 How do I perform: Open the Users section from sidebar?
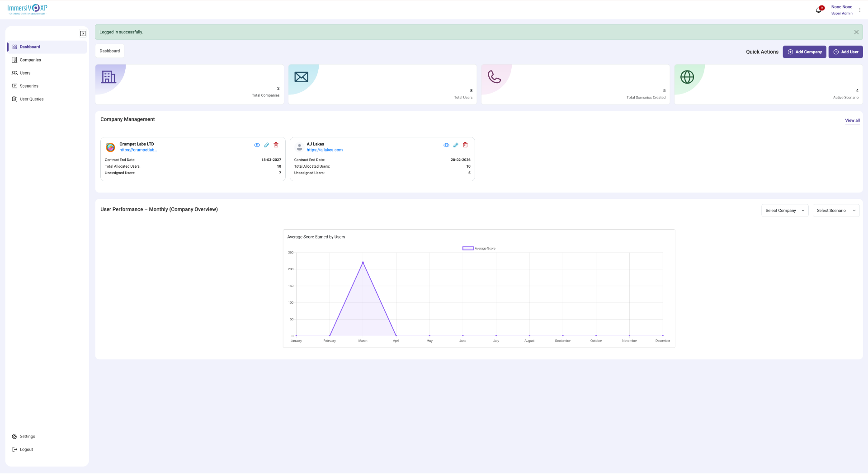tap(25, 73)
